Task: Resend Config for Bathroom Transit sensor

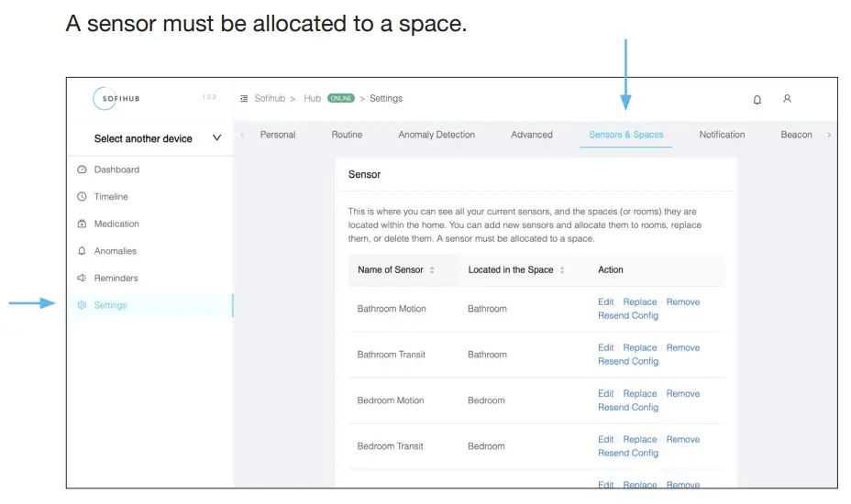Action: [x=627, y=361]
